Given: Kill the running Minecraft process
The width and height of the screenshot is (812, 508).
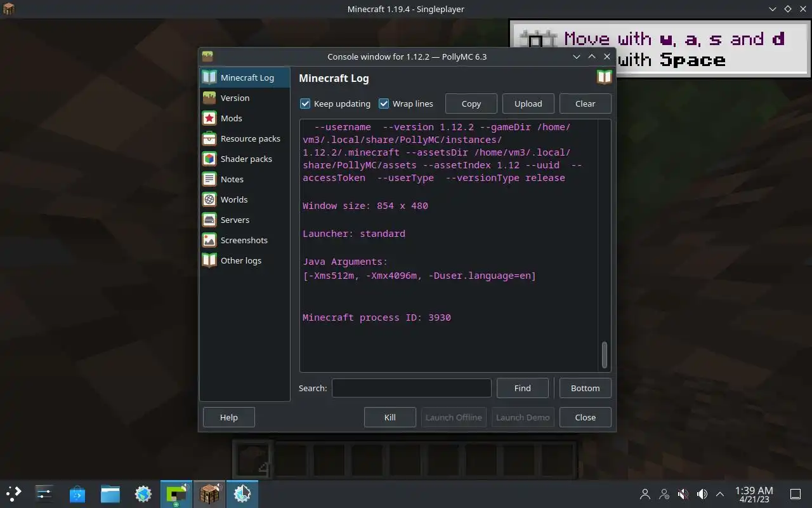Looking at the screenshot, I should coord(390,417).
